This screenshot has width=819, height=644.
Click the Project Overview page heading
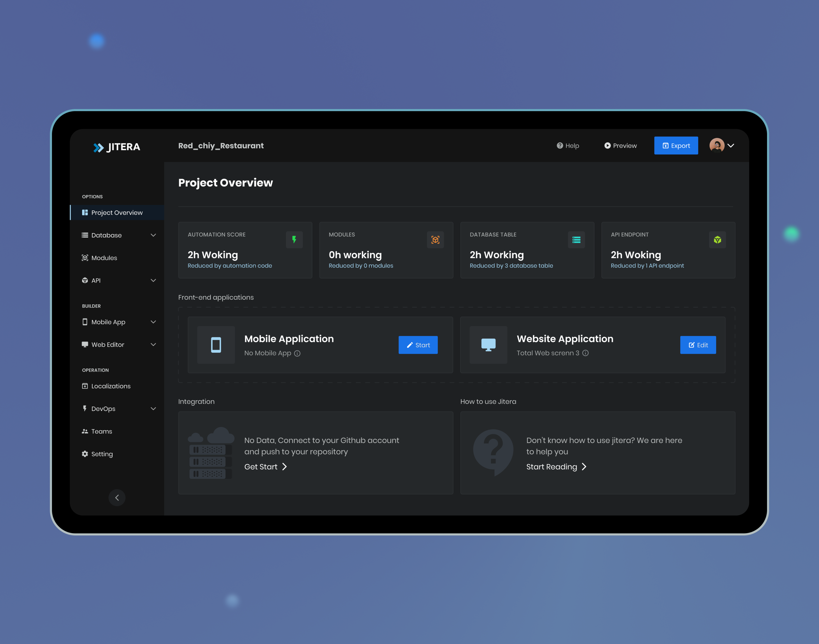[x=225, y=183]
